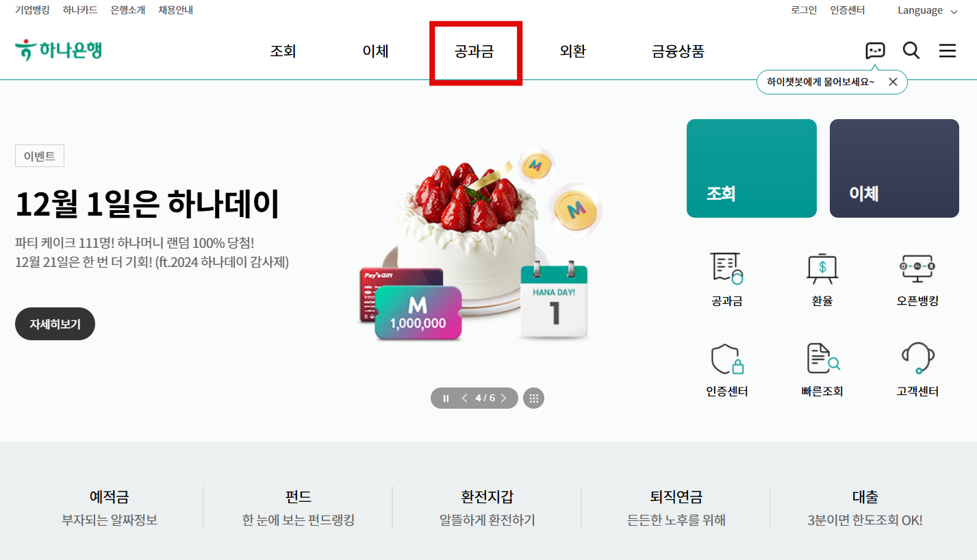Open the 공과금 bill payment quick icon
Viewport: 977px width, 560px height.
(x=727, y=268)
